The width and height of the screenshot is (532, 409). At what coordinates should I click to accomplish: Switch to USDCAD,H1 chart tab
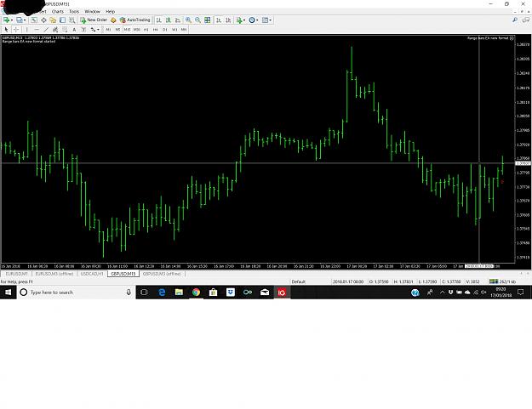coord(92,274)
